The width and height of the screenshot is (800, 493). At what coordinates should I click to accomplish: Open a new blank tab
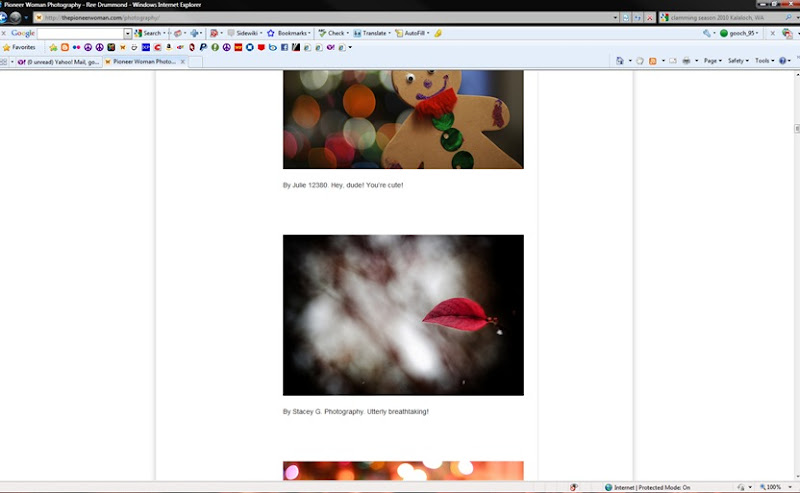point(195,62)
